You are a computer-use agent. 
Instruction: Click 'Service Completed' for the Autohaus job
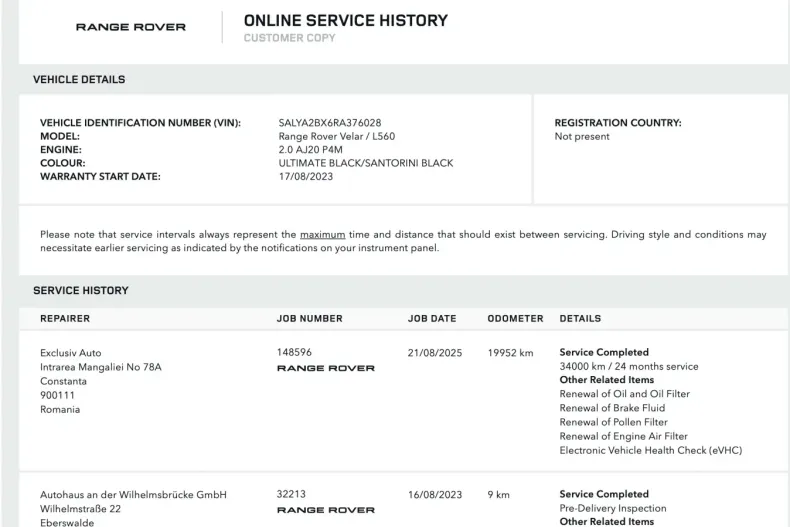tap(604, 494)
